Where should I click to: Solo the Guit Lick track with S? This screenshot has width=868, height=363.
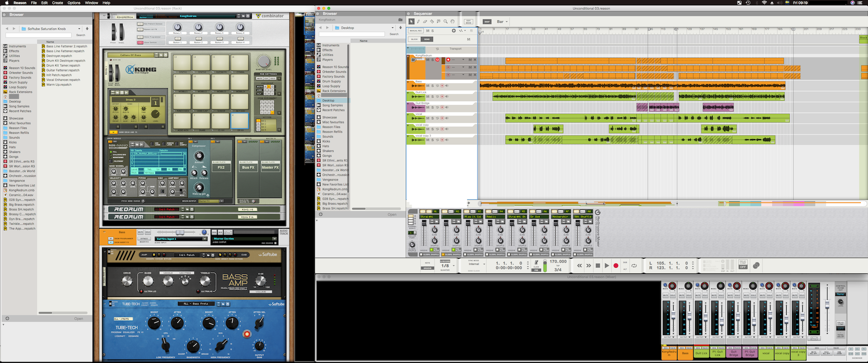coord(432,96)
